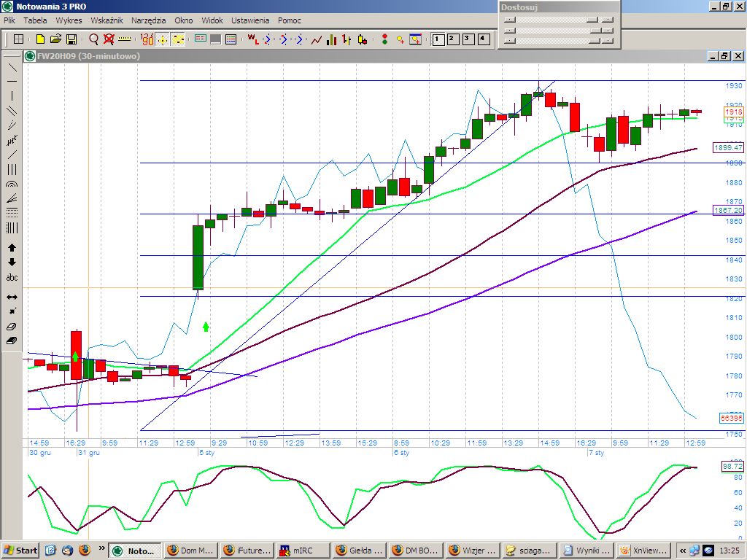Click the red 1290 numbers icon

click(x=147, y=39)
